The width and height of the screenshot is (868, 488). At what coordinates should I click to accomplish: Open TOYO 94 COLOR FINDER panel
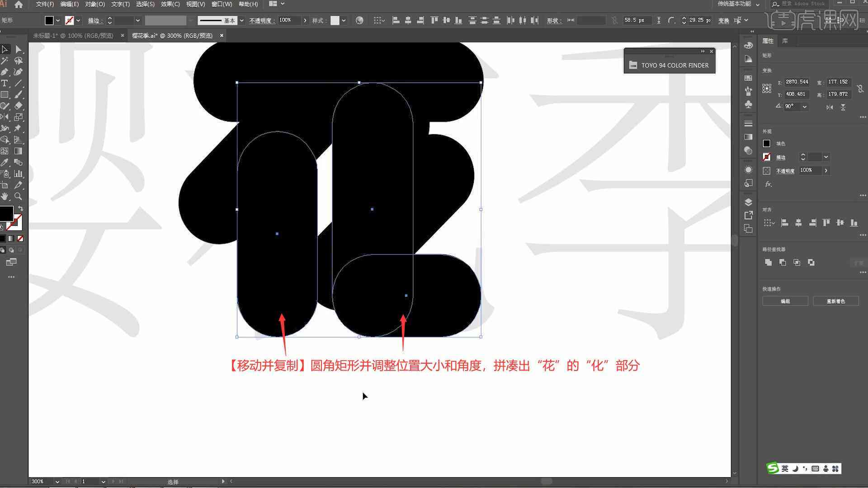pyautogui.click(x=670, y=65)
